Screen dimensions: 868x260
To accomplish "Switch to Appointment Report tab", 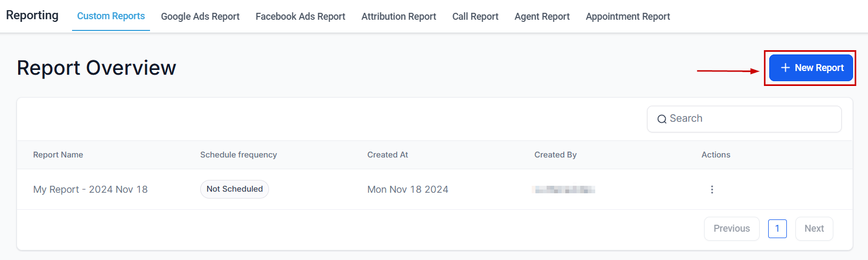I will click(628, 17).
